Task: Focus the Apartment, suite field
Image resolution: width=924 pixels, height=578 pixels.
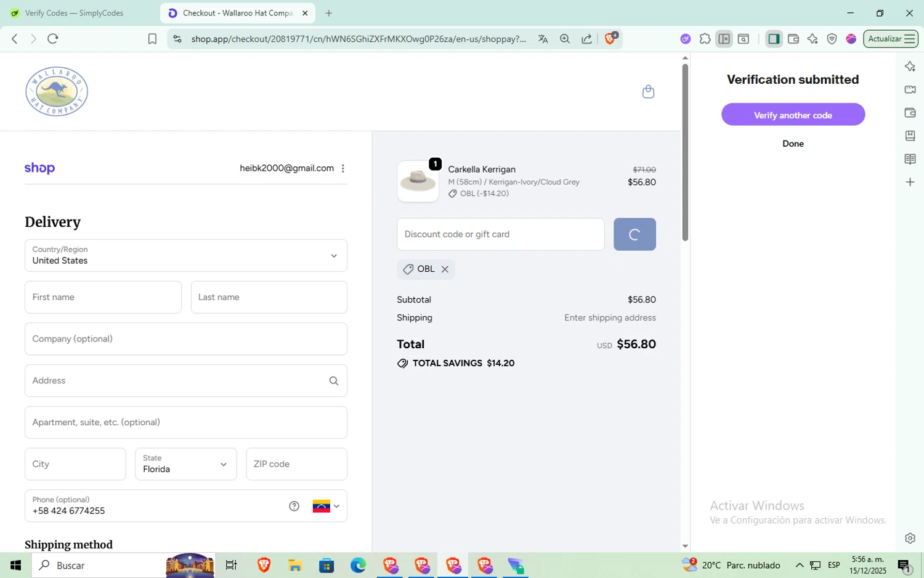Action: click(x=185, y=422)
